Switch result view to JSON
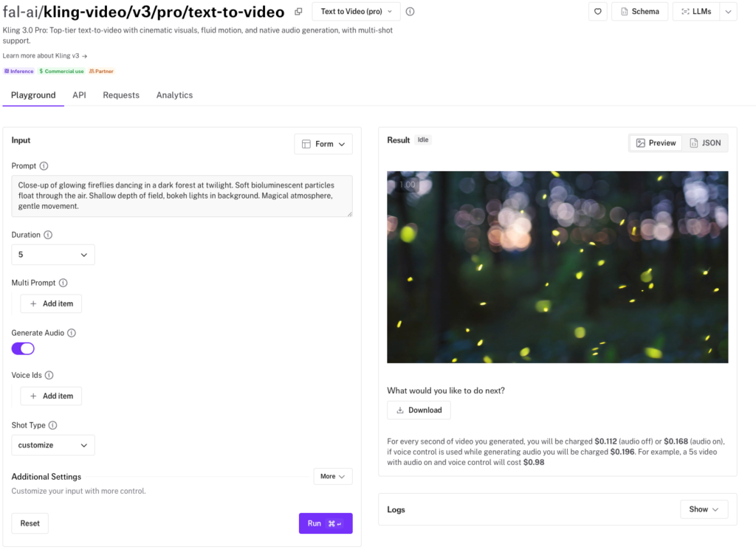This screenshot has width=756, height=550. pyautogui.click(x=705, y=143)
